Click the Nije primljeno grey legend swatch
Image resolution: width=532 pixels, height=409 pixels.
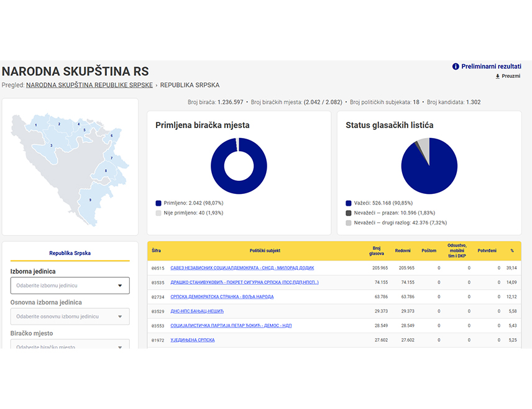[x=158, y=213]
